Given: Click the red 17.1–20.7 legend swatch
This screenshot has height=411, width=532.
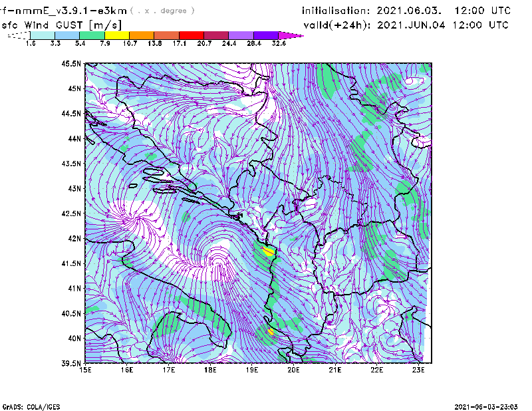Looking at the screenshot, I should (192, 35).
